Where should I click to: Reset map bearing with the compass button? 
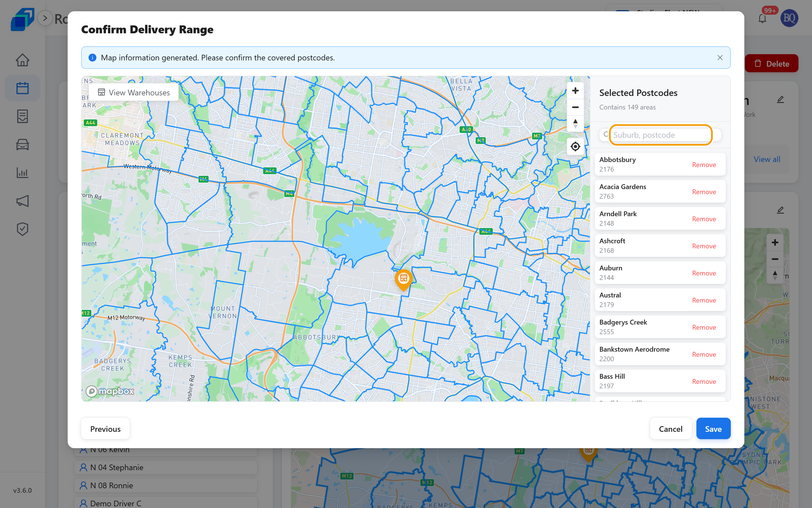coord(575,124)
